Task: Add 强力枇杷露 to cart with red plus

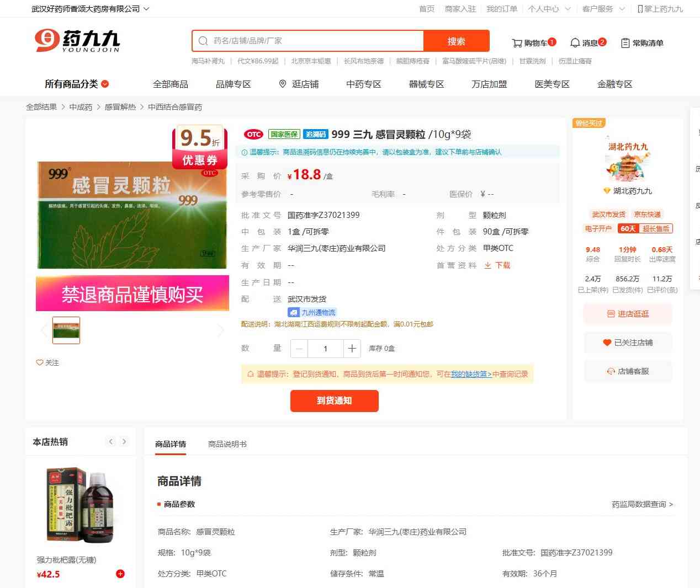Action: (x=120, y=574)
